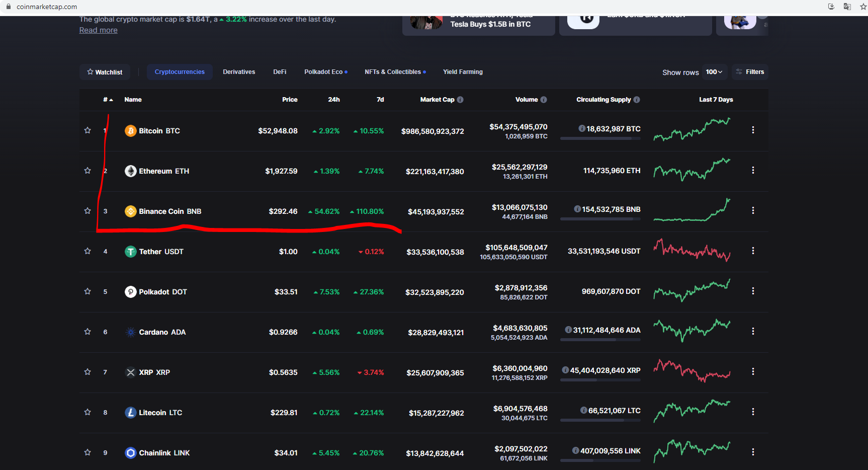Star Tether to add to watchlist
This screenshot has width=868, height=470.
click(88, 251)
